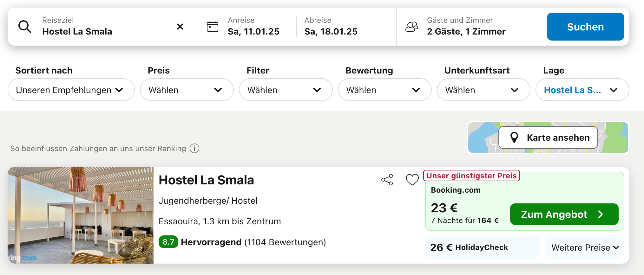Image resolution: width=644 pixels, height=275 pixels.
Task: Expand the Unterkunftsart dropdown
Action: 483,90
